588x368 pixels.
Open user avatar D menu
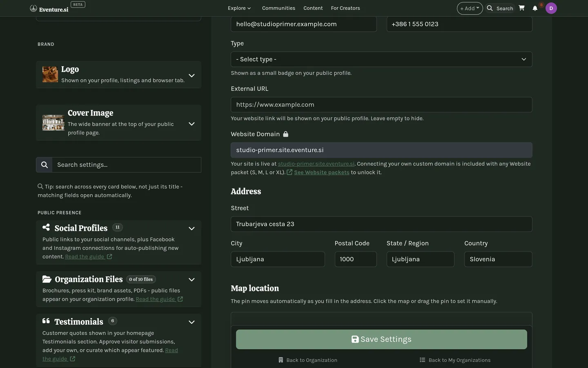point(551,8)
